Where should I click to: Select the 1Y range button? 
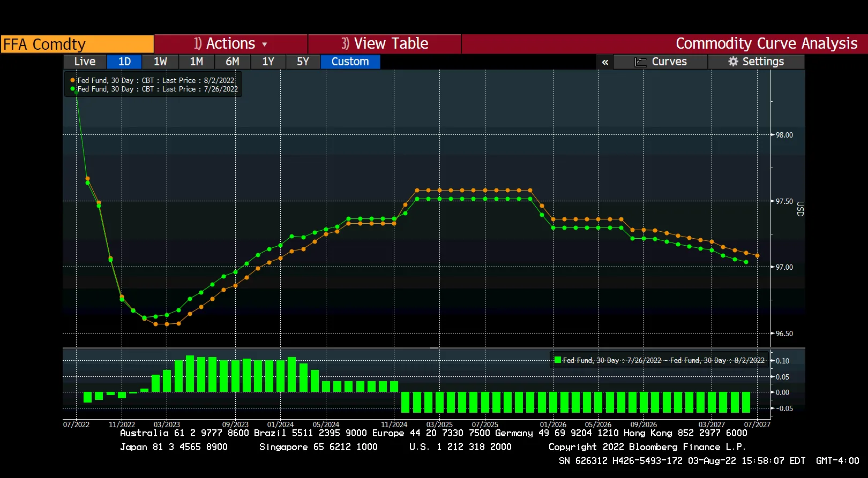[268, 62]
